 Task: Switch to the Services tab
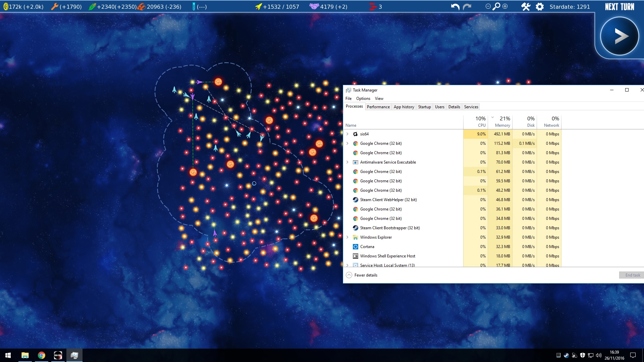click(471, 107)
